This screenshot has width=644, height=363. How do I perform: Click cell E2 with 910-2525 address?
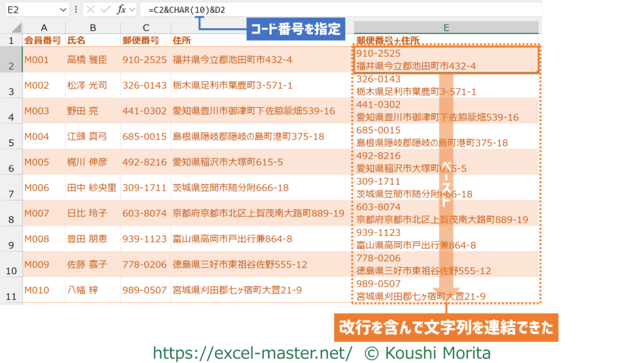[x=446, y=59]
